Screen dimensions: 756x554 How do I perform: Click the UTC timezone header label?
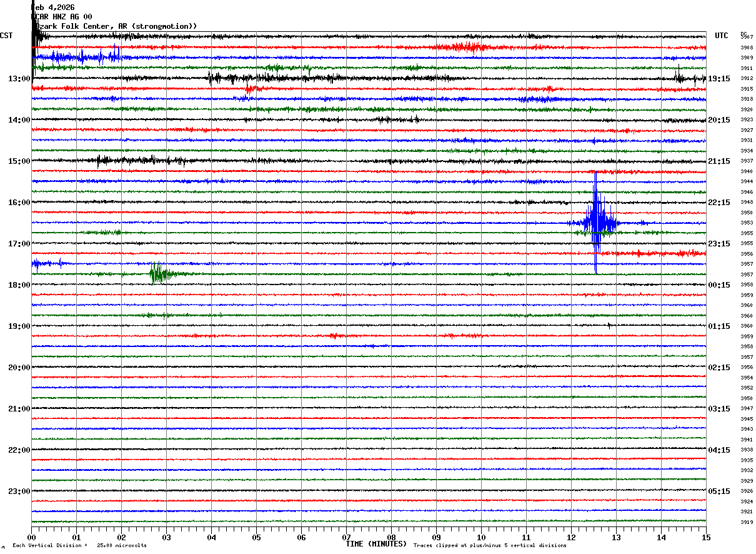[x=722, y=36]
